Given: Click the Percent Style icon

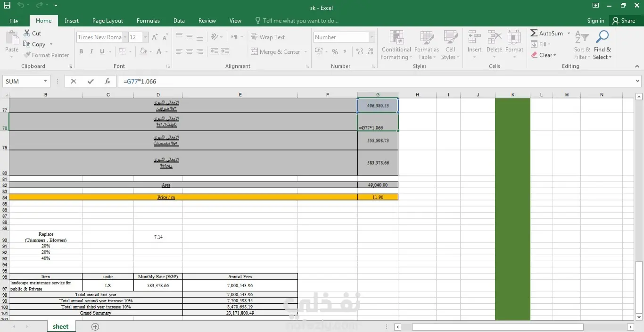Looking at the screenshot, I should (335, 51).
